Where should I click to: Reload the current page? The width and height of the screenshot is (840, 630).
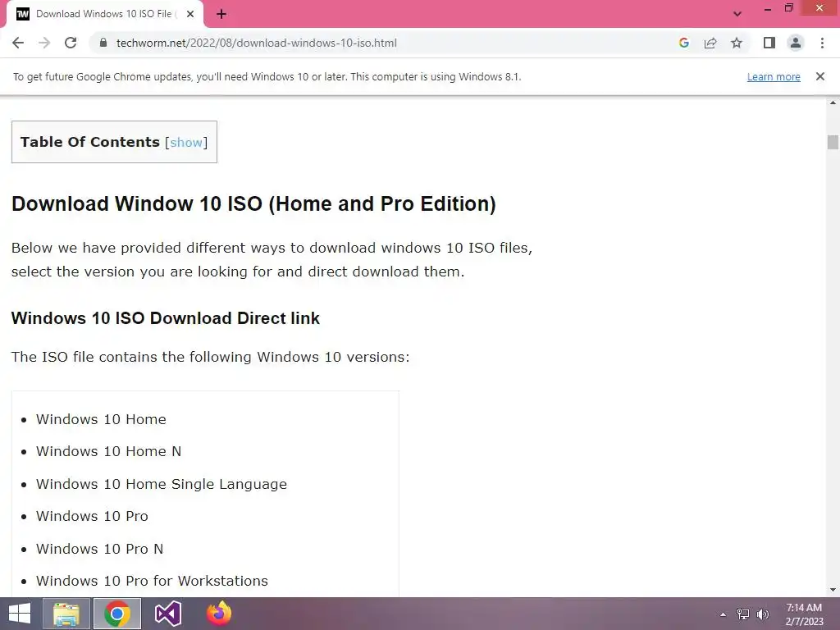71,43
